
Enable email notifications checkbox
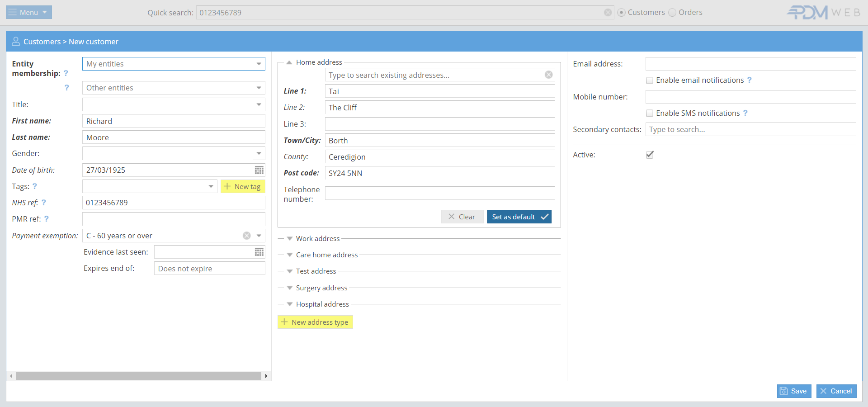[650, 80]
